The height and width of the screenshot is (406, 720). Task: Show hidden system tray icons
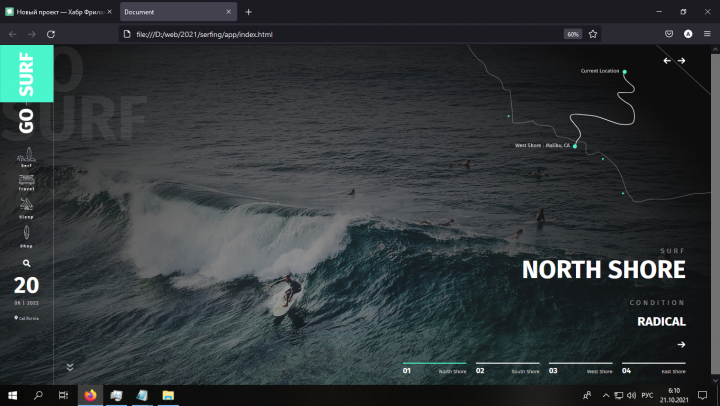pyautogui.click(x=606, y=395)
